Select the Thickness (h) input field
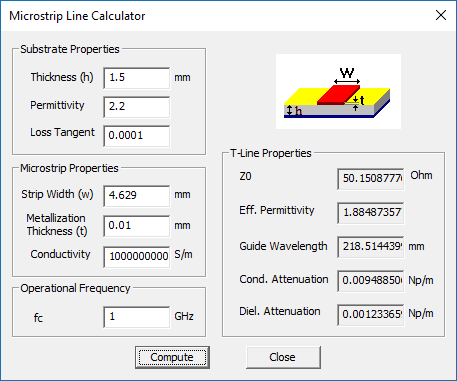 137,78
